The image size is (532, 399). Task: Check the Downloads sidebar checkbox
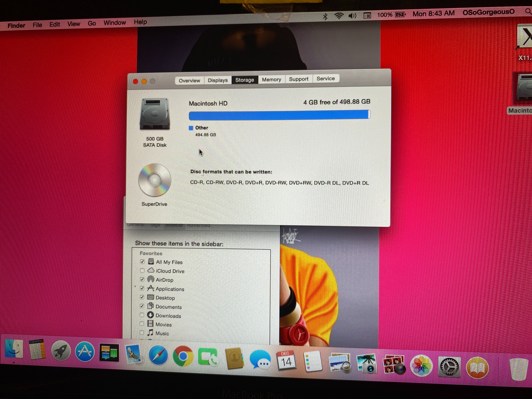pos(142,315)
